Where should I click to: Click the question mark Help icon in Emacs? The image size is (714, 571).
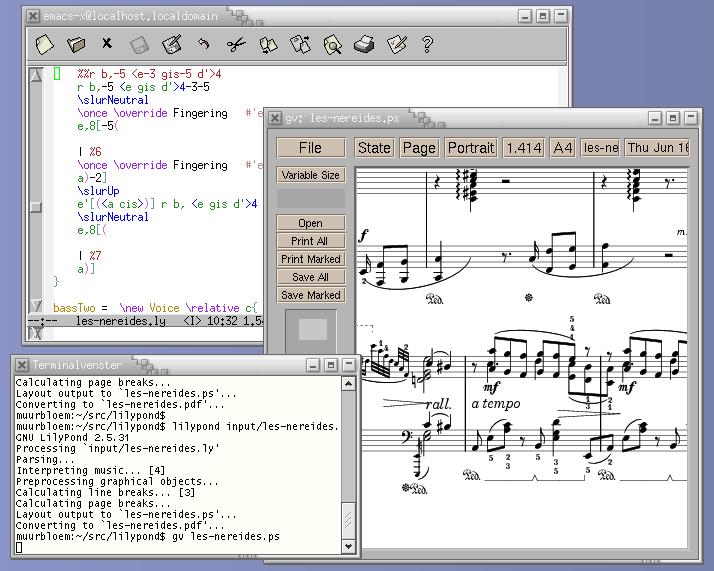pos(427,44)
